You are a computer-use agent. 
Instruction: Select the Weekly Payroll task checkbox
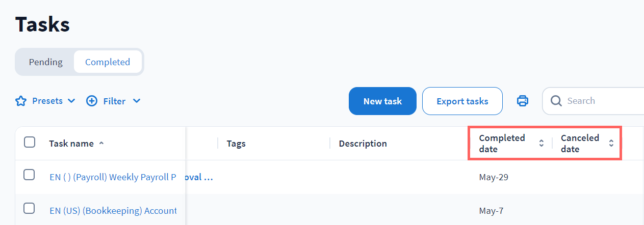coord(30,176)
